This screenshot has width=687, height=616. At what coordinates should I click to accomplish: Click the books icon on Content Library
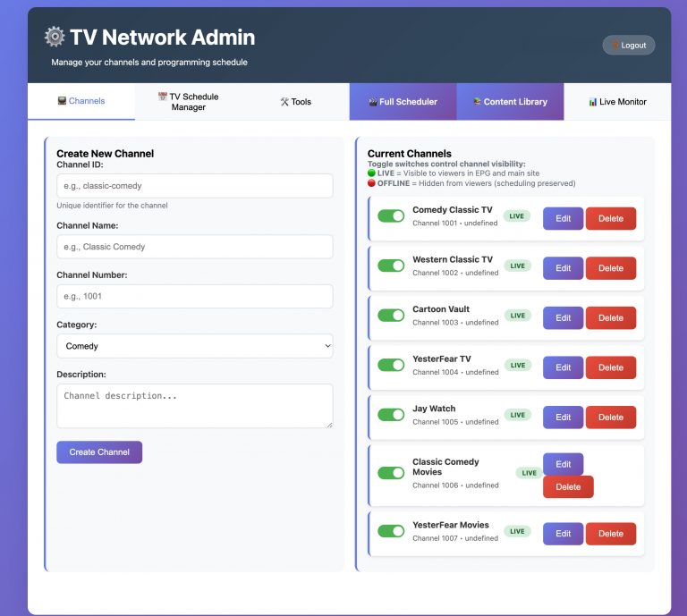477,102
